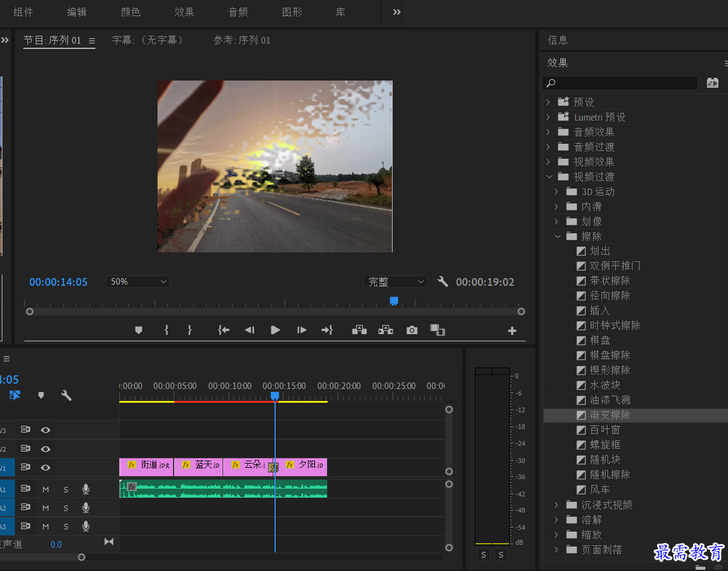Toggle V3 track output eye
The image size is (728, 571).
45,430
